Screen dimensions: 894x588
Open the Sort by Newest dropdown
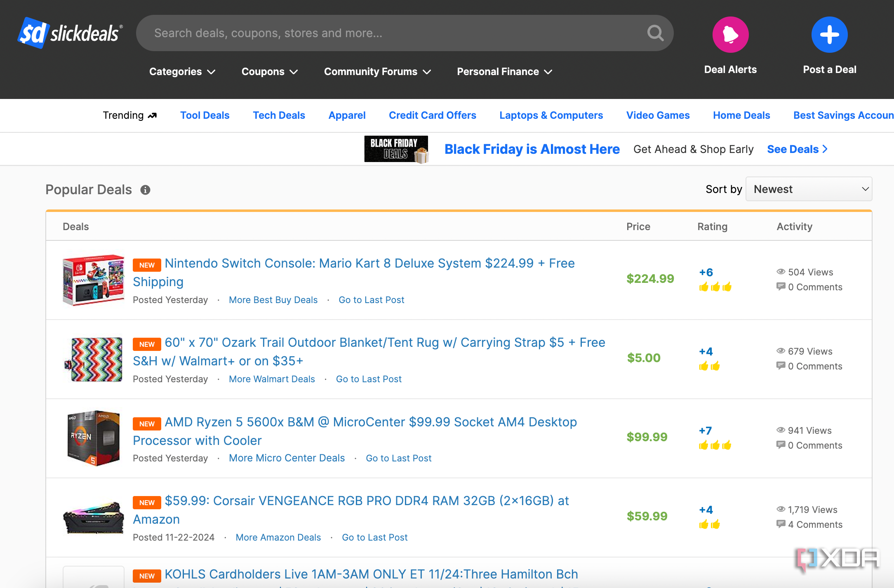tap(808, 189)
